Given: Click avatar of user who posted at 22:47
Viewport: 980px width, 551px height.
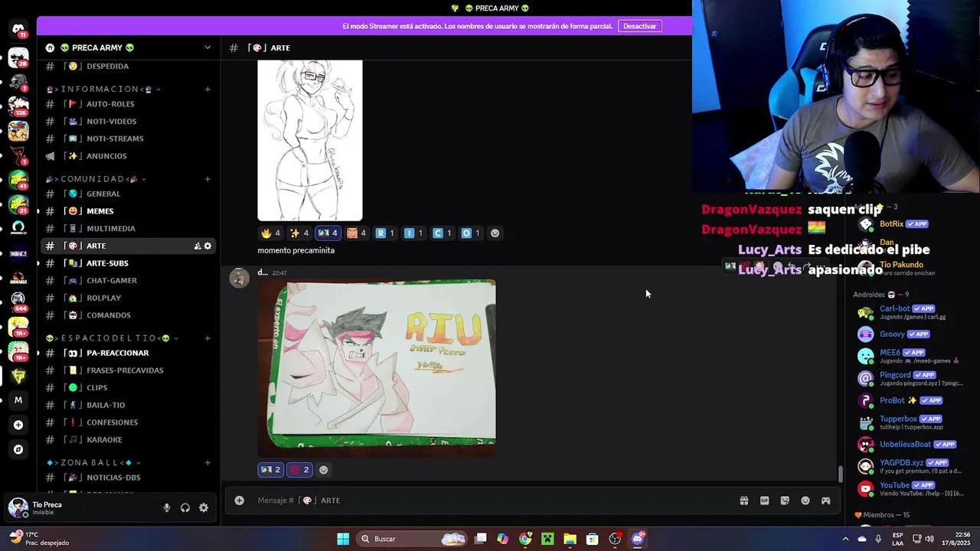Looking at the screenshot, I should (x=240, y=277).
